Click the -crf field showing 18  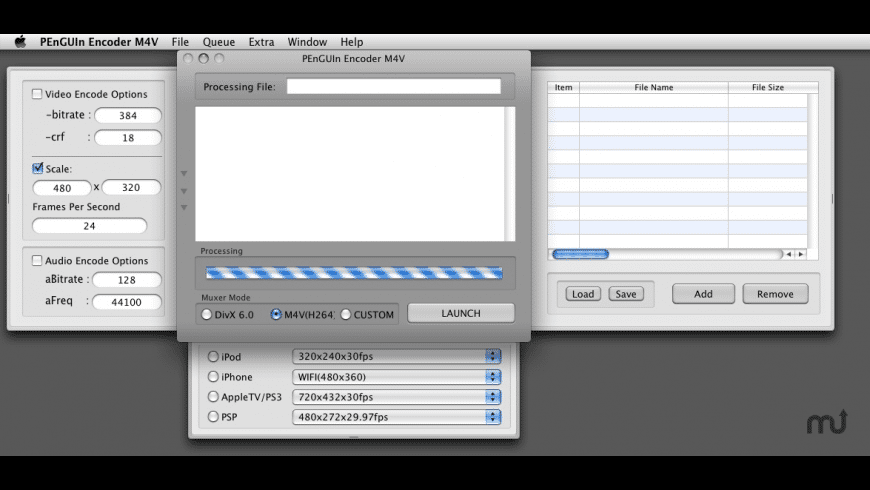pyautogui.click(x=128, y=138)
